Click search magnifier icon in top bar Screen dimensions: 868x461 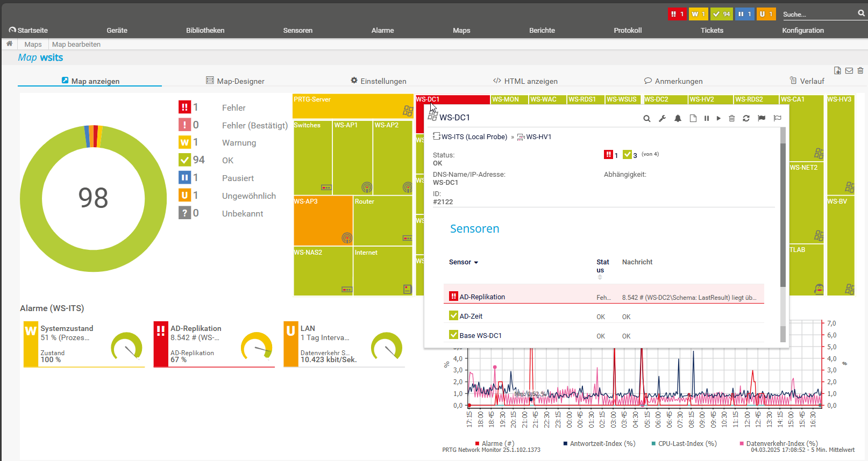click(x=861, y=13)
